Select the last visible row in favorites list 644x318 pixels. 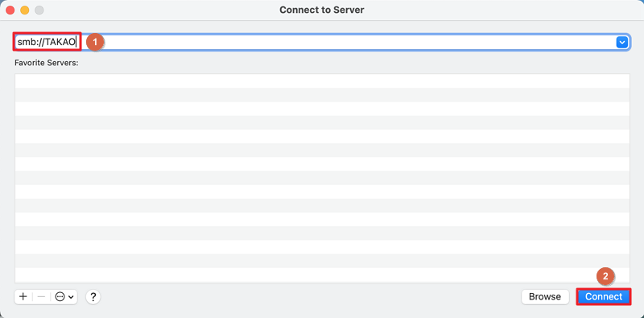[322, 275]
